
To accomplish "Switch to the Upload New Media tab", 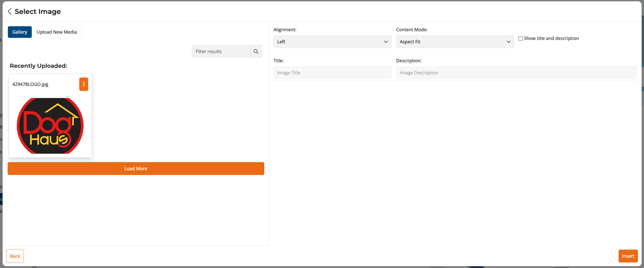I will click(x=57, y=32).
